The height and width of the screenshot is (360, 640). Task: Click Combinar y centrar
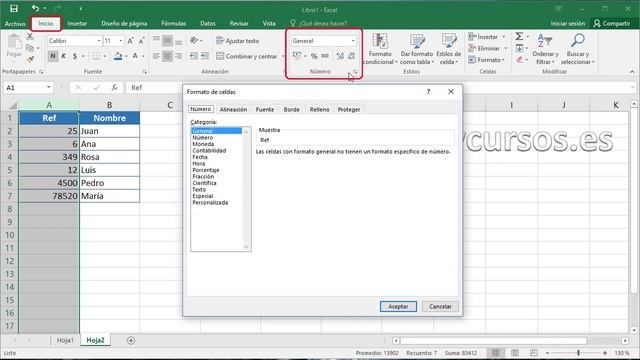point(247,56)
